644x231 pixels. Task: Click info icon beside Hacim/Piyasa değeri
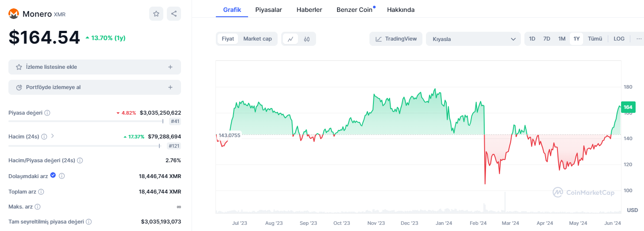click(80, 160)
